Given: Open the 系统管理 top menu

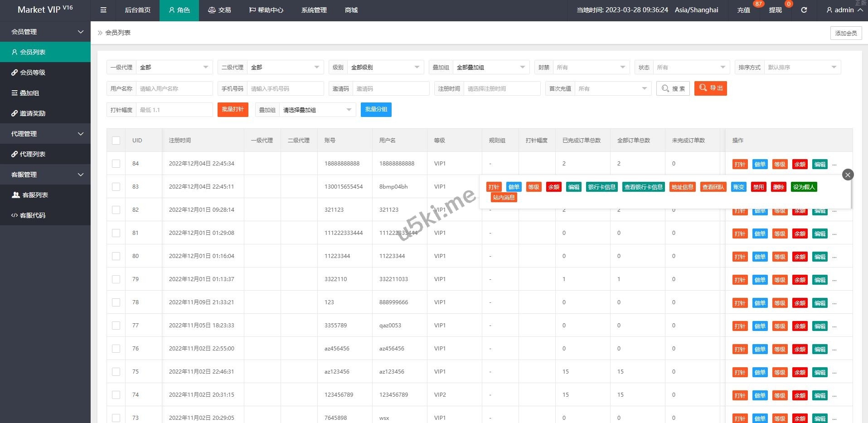Looking at the screenshot, I should [314, 10].
